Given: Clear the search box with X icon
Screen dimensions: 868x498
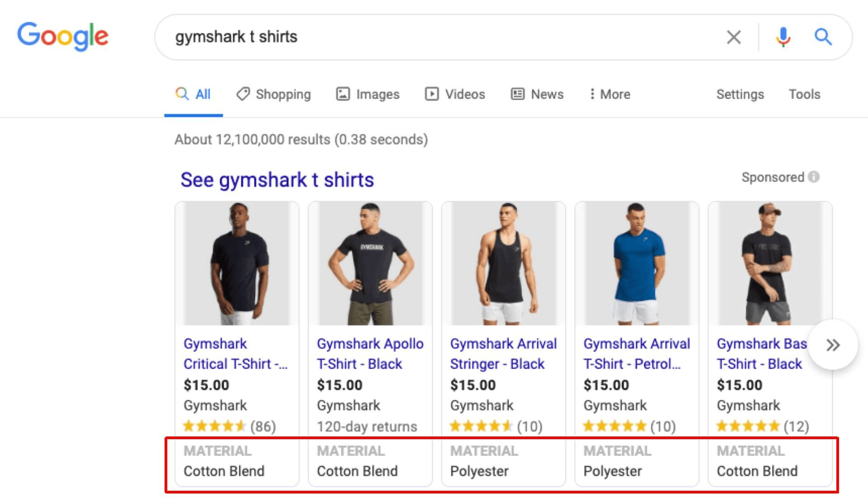Looking at the screenshot, I should click(734, 37).
